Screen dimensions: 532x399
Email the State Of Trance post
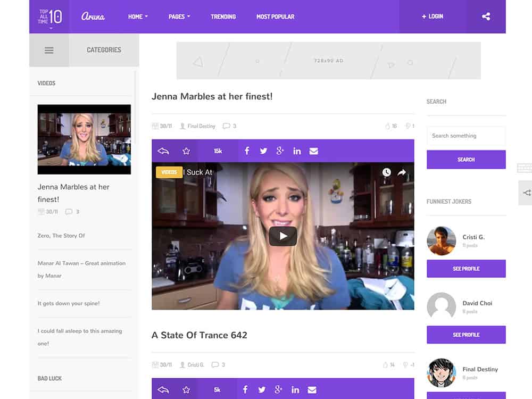click(x=312, y=390)
